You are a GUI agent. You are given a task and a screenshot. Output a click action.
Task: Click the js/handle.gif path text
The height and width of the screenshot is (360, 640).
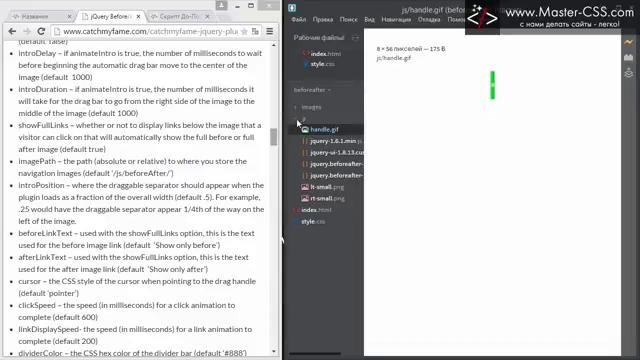[393, 58]
